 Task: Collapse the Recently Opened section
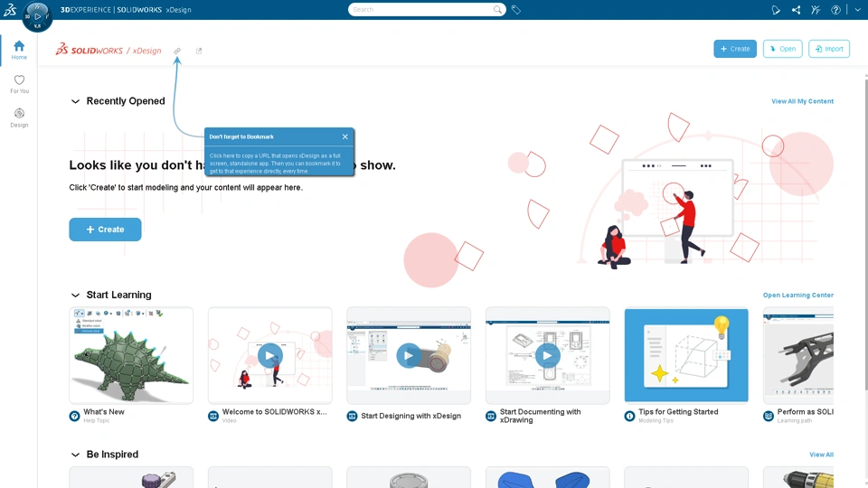pyautogui.click(x=75, y=101)
